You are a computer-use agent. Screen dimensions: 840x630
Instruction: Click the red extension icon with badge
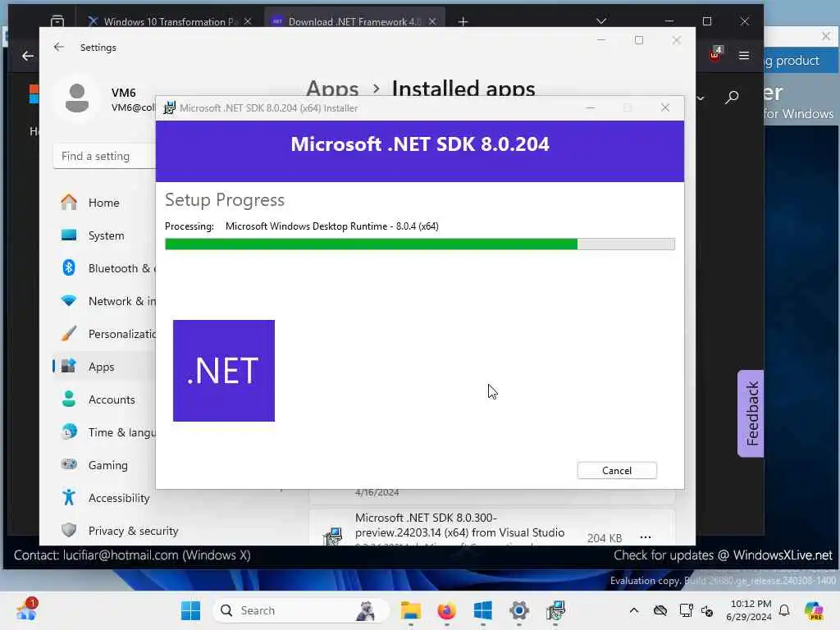(x=715, y=54)
